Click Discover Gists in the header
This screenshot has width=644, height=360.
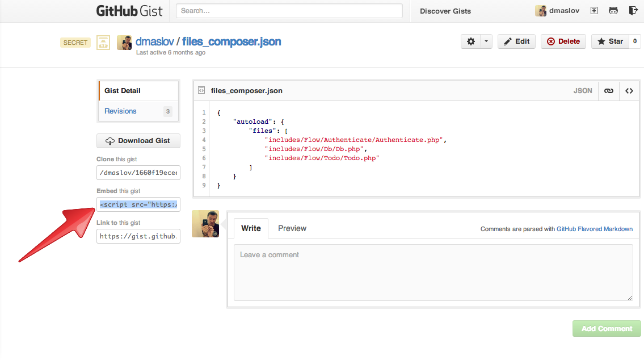pyautogui.click(x=445, y=11)
